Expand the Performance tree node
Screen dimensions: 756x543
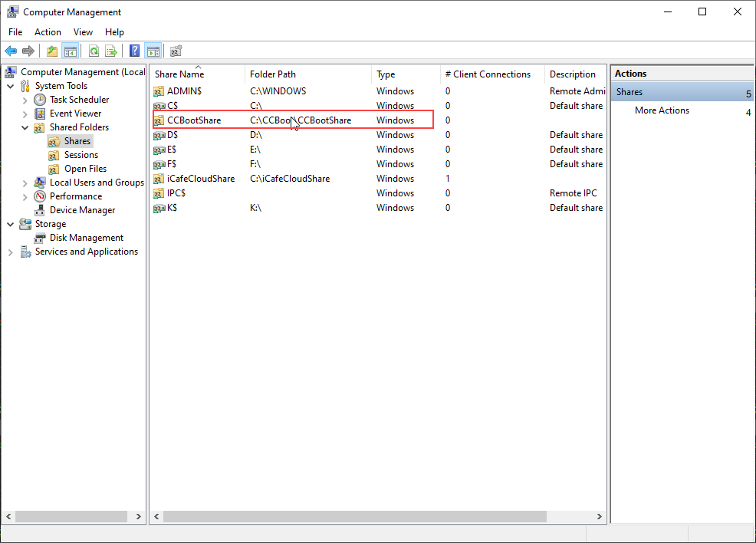coord(25,196)
